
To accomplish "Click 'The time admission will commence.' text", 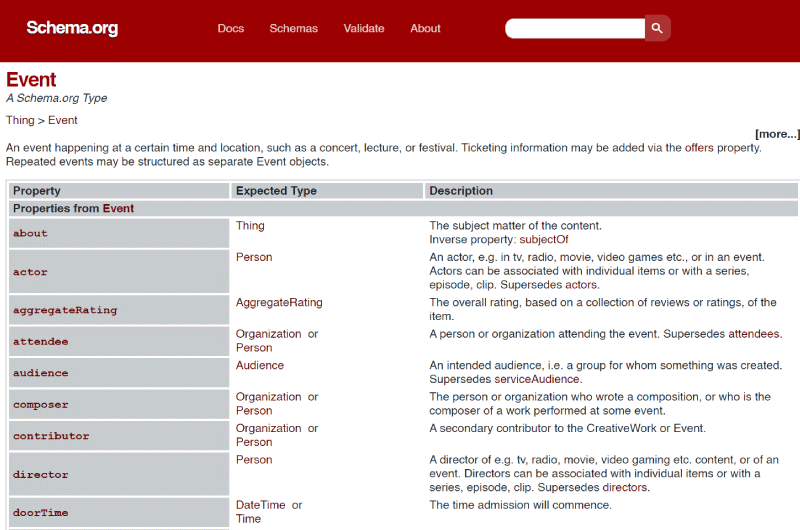I will (x=520, y=505).
